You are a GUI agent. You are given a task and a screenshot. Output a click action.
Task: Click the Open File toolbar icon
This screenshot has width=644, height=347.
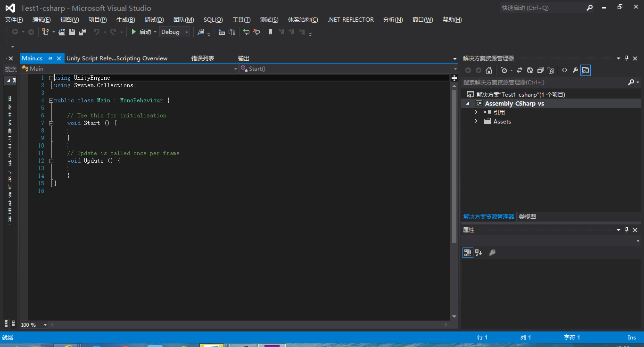(x=62, y=32)
